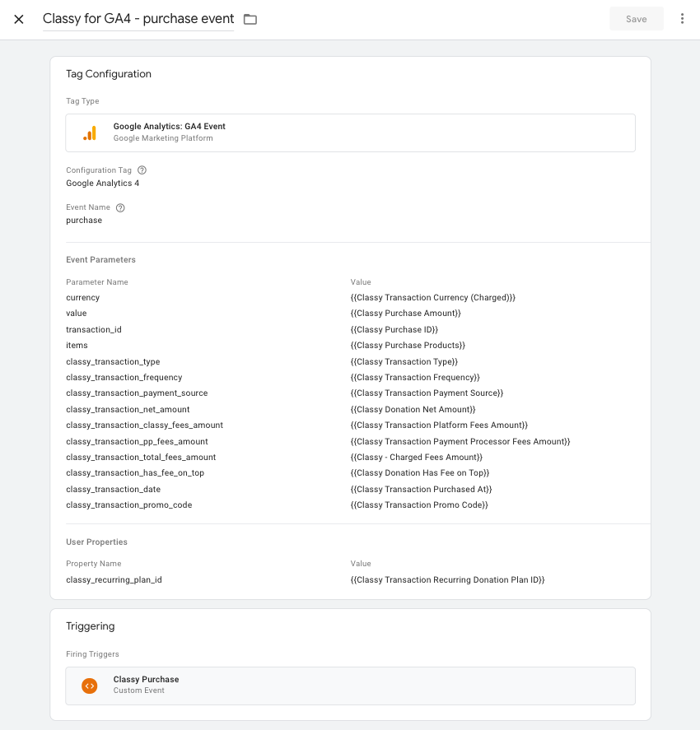Viewport: 700px width, 730px height.
Task: Click the {{Classy Transaction Platform Fees Amount}} value
Action: click(439, 425)
